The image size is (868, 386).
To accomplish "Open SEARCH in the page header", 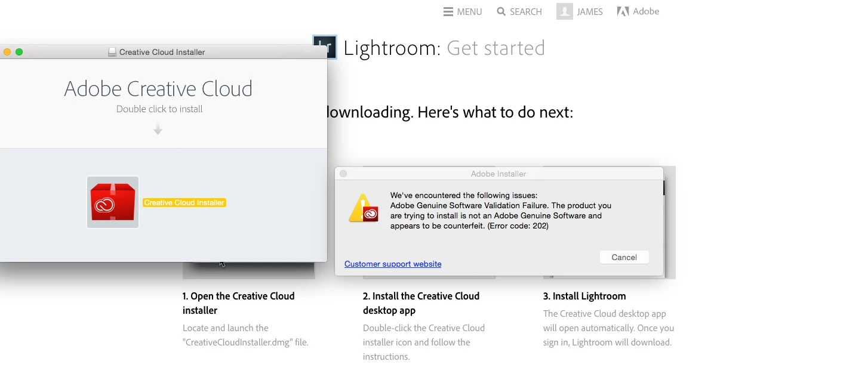I will 526,11.
